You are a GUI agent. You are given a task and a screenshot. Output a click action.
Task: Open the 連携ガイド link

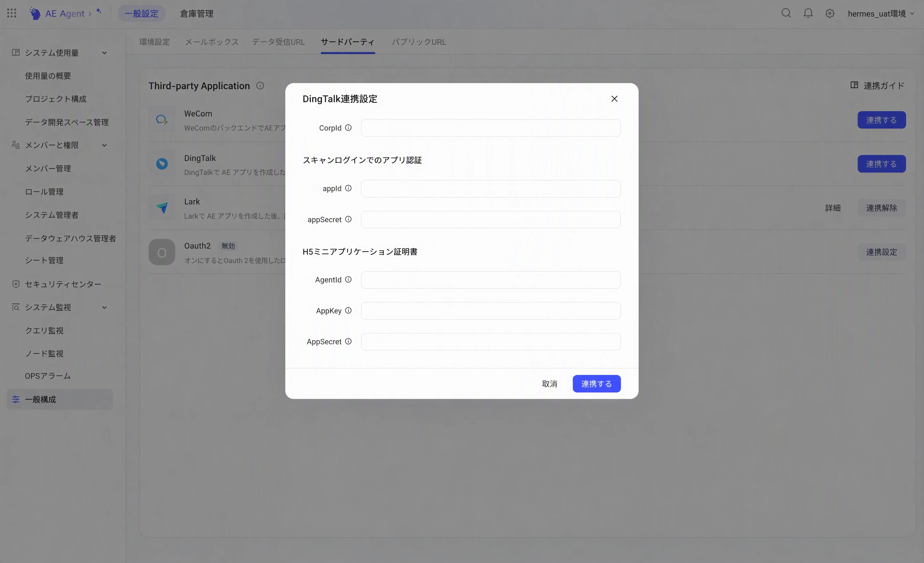click(x=878, y=86)
